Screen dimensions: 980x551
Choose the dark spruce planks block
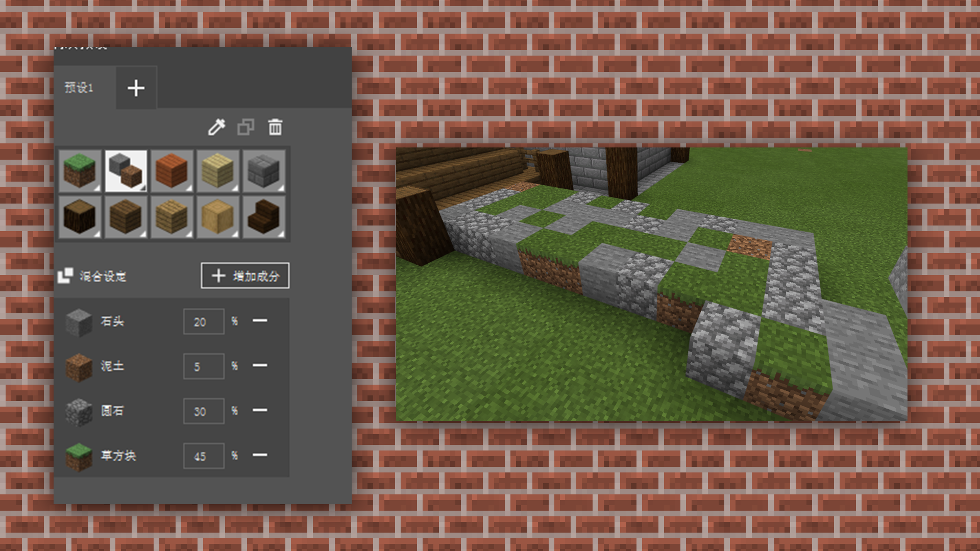(126, 217)
